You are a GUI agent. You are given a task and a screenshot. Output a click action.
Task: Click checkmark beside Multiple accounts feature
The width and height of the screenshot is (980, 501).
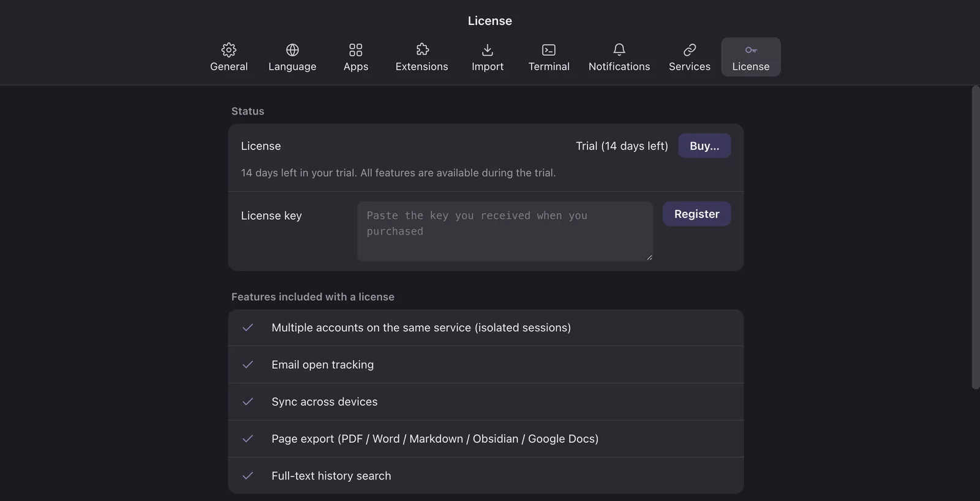[247, 328]
